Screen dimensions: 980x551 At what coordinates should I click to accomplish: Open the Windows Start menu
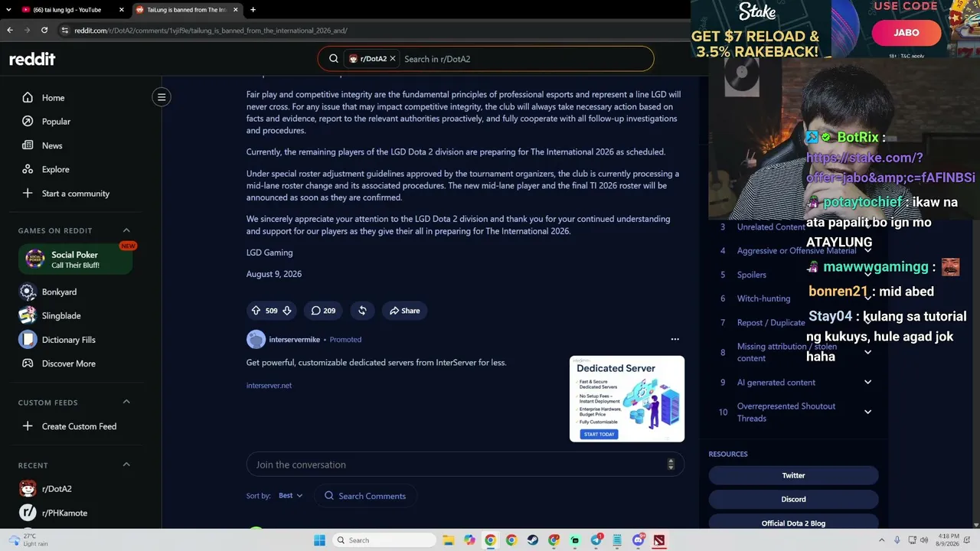[x=319, y=540]
